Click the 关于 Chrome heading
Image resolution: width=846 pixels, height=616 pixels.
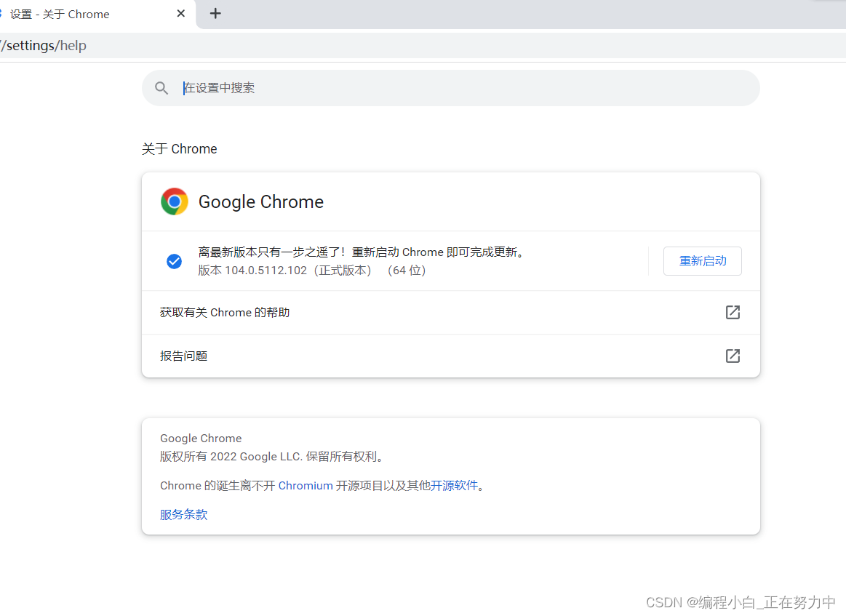click(179, 149)
